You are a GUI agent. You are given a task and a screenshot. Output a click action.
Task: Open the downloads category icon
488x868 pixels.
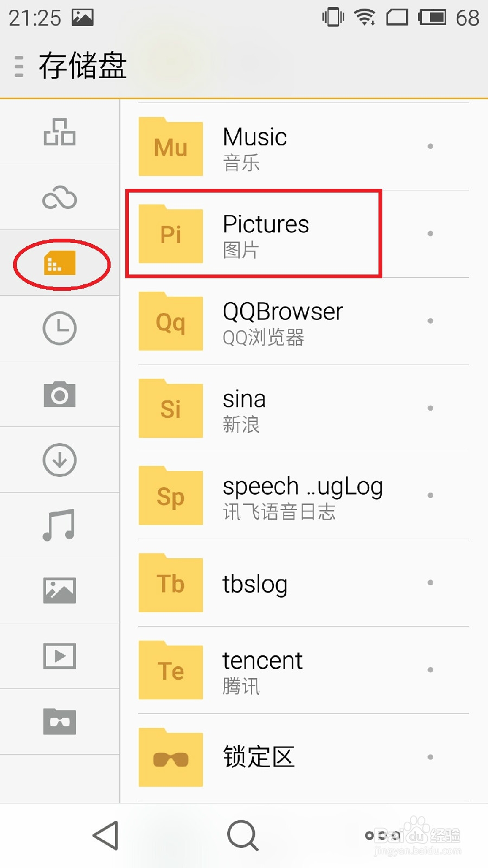pyautogui.click(x=60, y=460)
